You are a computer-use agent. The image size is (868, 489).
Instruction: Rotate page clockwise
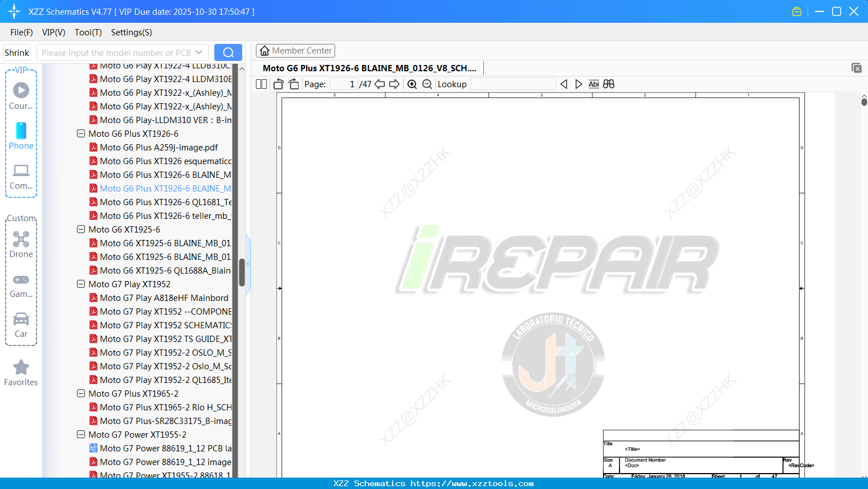click(294, 84)
